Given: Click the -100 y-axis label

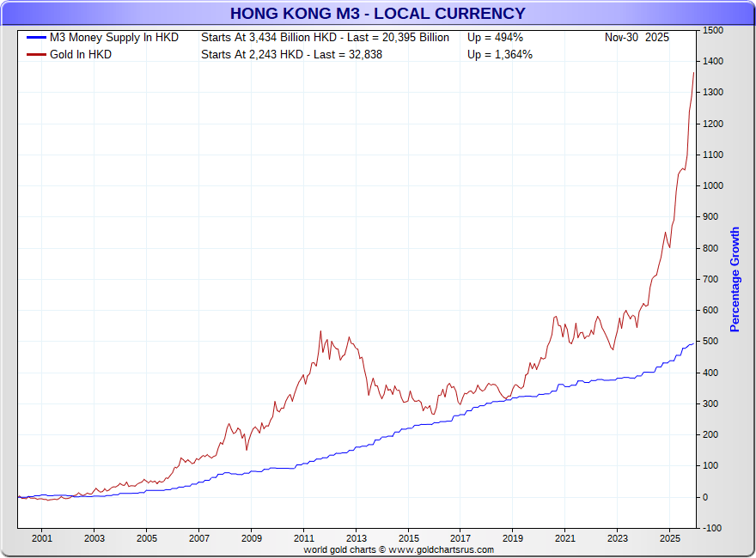Looking at the screenshot, I should tap(712, 528).
